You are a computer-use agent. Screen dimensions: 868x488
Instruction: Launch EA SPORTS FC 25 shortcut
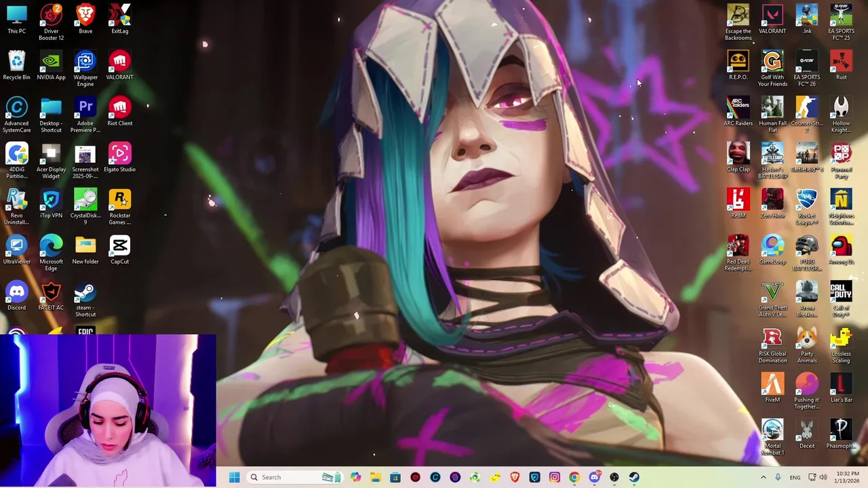tap(841, 22)
